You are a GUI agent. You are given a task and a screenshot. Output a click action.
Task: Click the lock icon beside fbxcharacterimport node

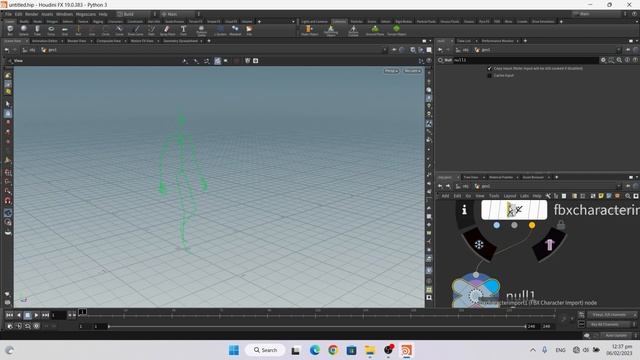[561, 224]
